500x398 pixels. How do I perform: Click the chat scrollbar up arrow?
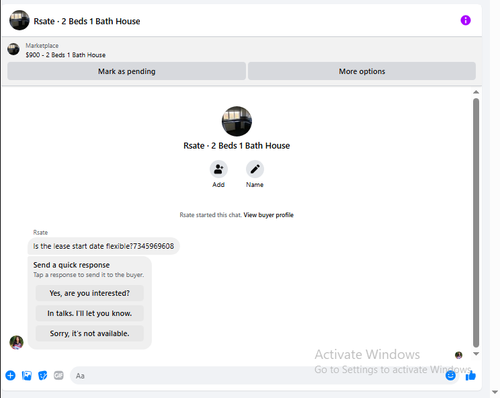[476, 92]
